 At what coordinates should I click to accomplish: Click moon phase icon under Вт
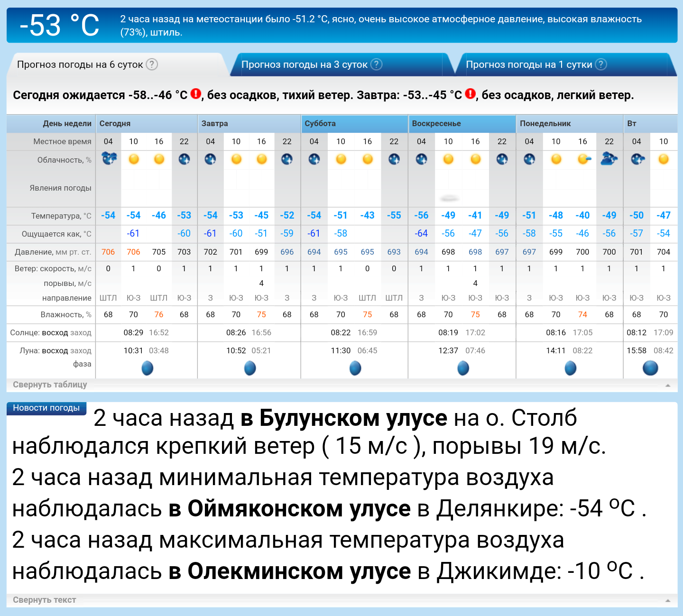coord(650,368)
